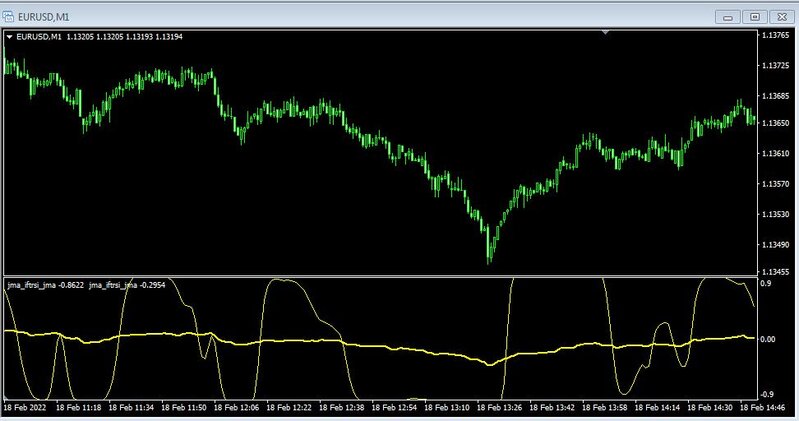
Task: Click the EURUSD,M1 window title text
Action: (x=44, y=17)
